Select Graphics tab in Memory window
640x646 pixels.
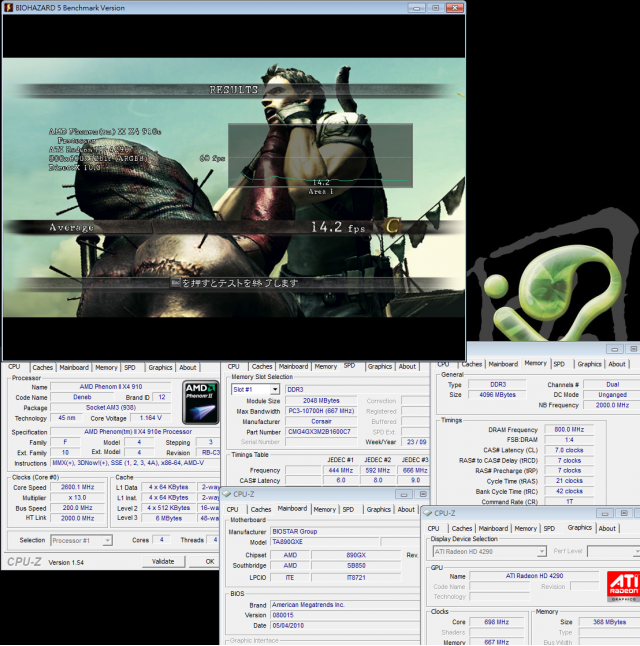click(589, 364)
